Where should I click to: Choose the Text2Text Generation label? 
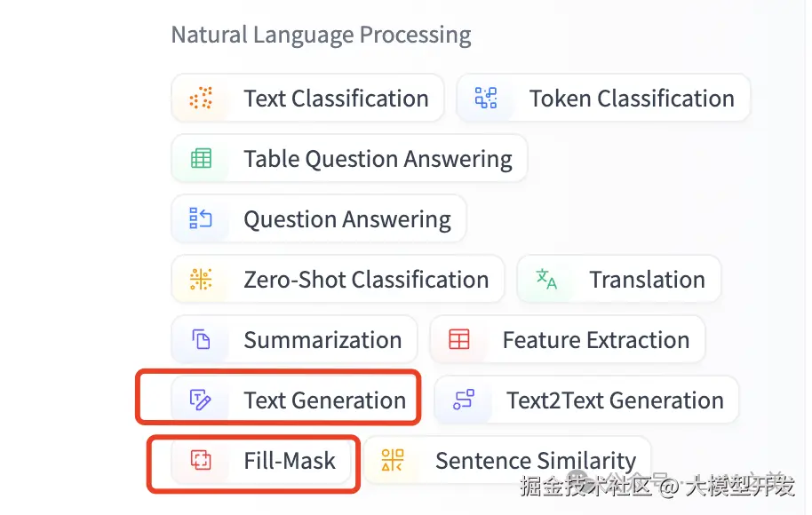click(x=615, y=400)
